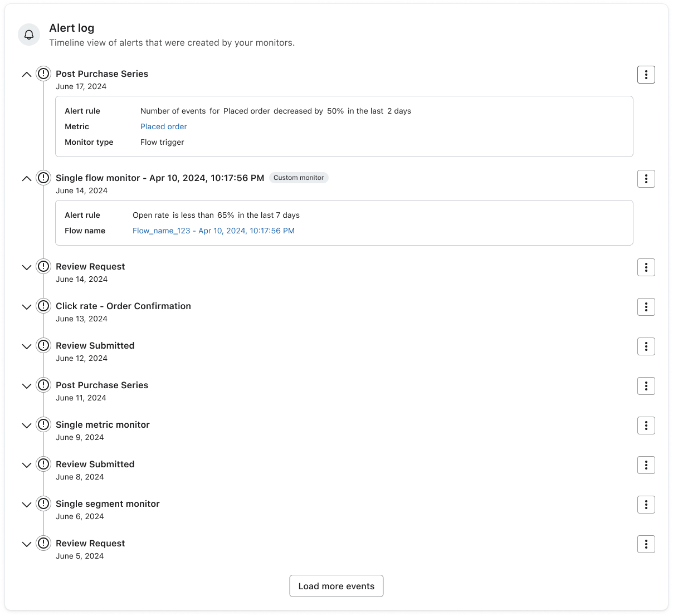Image resolution: width=673 pixels, height=616 pixels.
Task: Expand the Click rate - Order Confirmation alert
Action: (x=26, y=306)
